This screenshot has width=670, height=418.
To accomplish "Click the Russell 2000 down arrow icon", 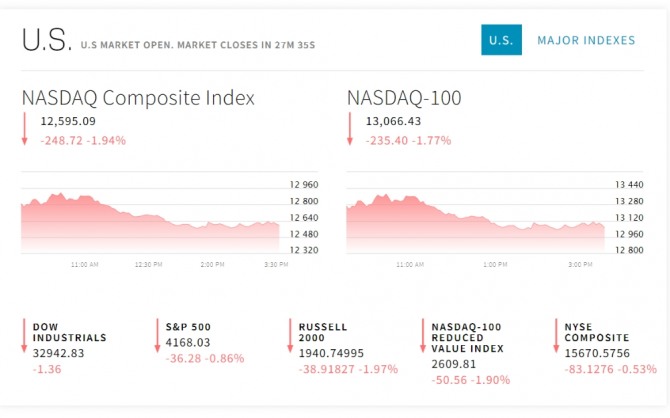I will 290,337.
